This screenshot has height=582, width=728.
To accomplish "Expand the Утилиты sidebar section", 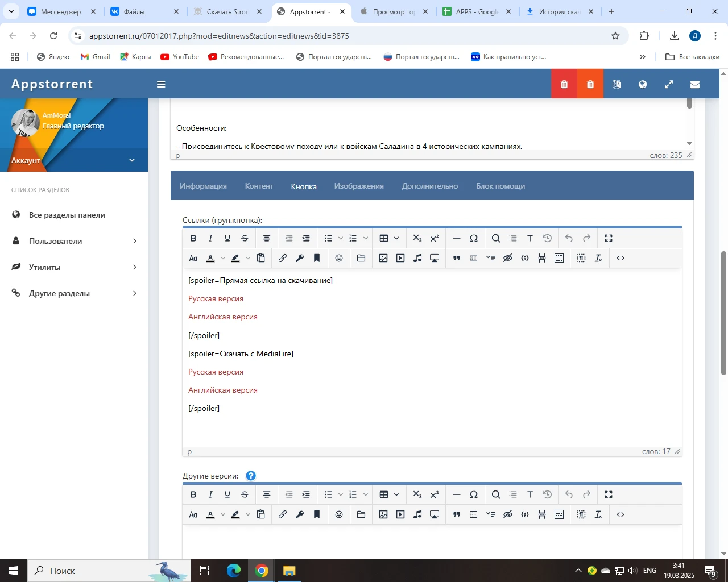I will (74, 267).
